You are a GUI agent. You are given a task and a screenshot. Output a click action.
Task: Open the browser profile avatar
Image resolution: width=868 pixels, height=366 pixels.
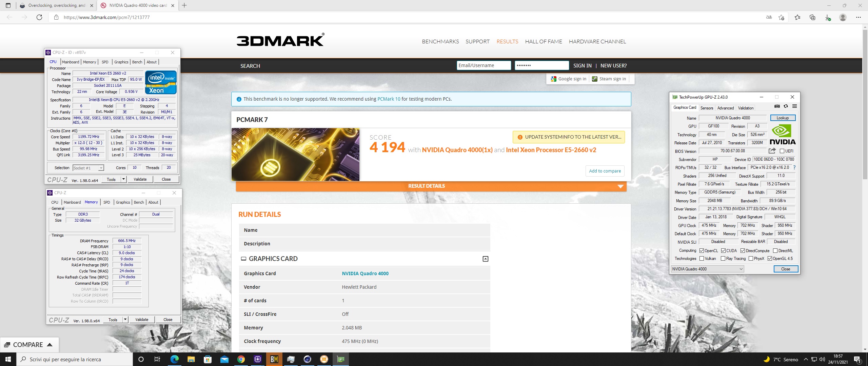pos(843,17)
